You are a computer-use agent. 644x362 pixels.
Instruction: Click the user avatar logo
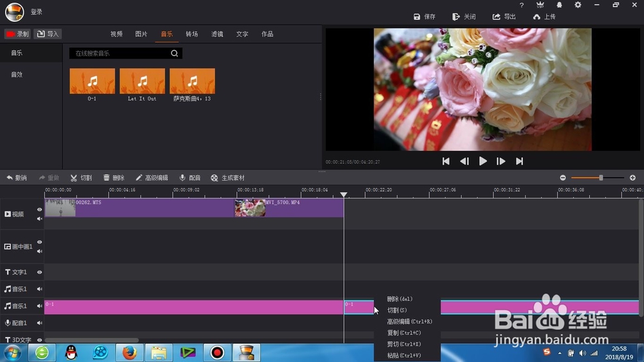click(x=14, y=12)
